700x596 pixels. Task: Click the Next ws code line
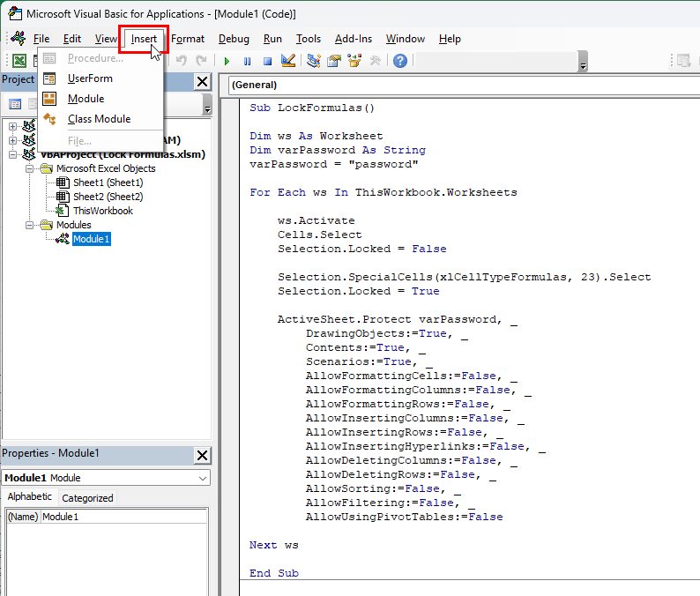pos(273,545)
